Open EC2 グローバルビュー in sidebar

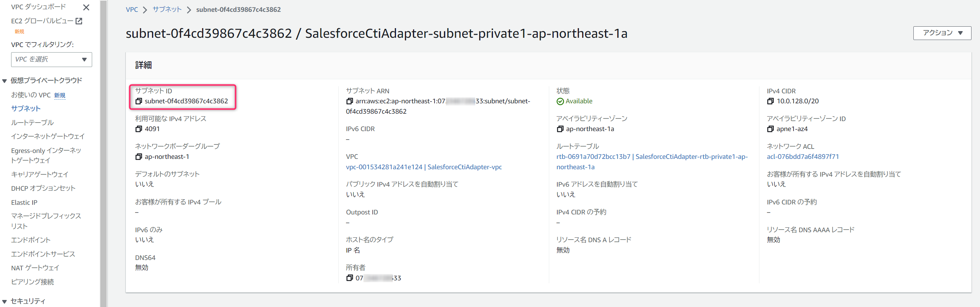pos(42,21)
